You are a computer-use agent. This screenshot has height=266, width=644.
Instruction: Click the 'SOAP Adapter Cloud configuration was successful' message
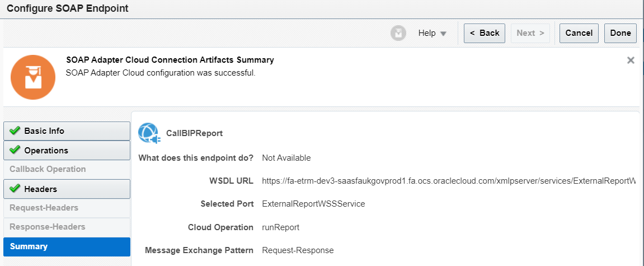tap(161, 73)
